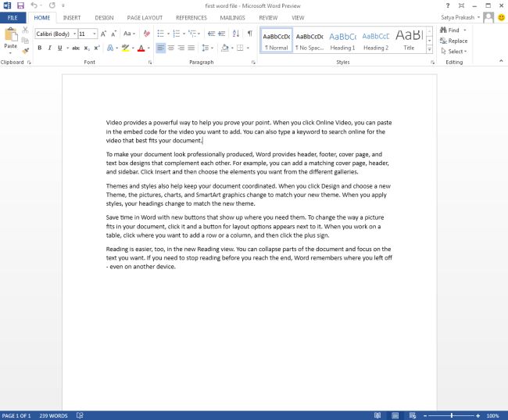Open Word Help question mark
Image resolution: width=508 pixels, height=420 pixels.
click(448, 5)
